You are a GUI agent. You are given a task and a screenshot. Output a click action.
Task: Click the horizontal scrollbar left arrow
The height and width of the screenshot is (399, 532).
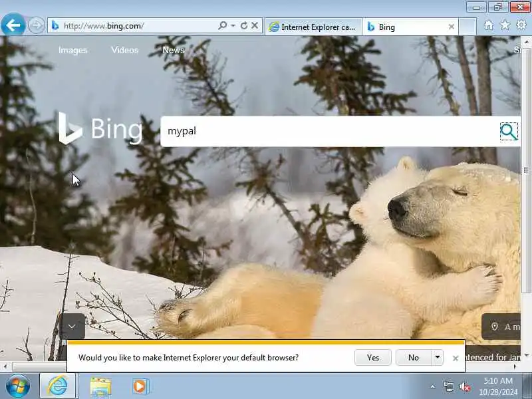click(x=5, y=366)
